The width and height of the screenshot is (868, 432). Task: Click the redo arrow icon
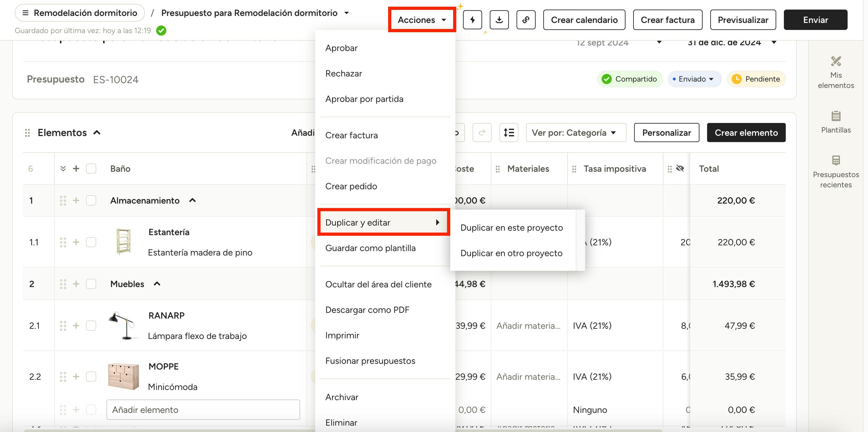(x=482, y=133)
